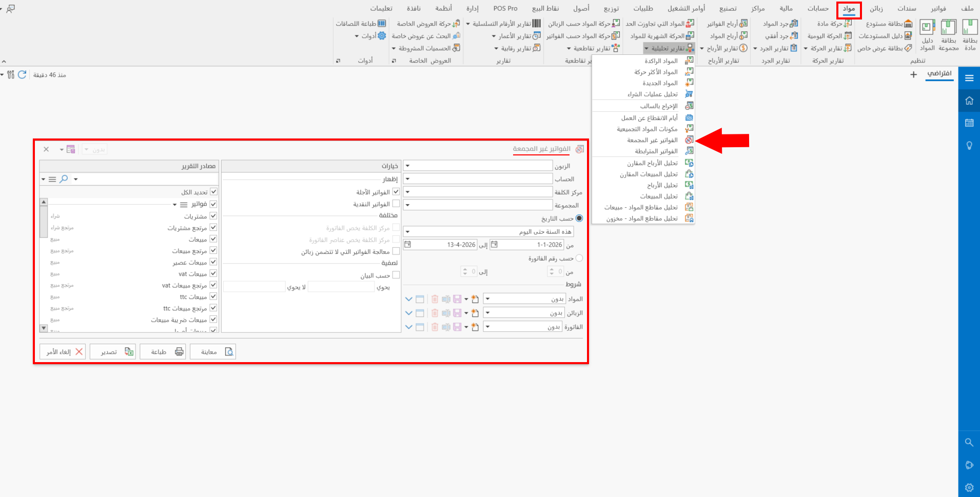980x497 pixels.
Task: Expand chevron at end of الزبائن condition row
Action: 409,313
